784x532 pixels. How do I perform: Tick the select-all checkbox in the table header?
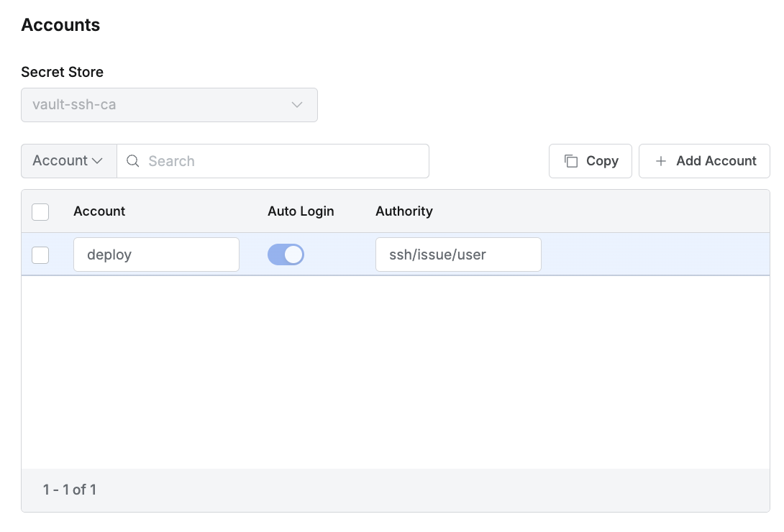point(40,211)
